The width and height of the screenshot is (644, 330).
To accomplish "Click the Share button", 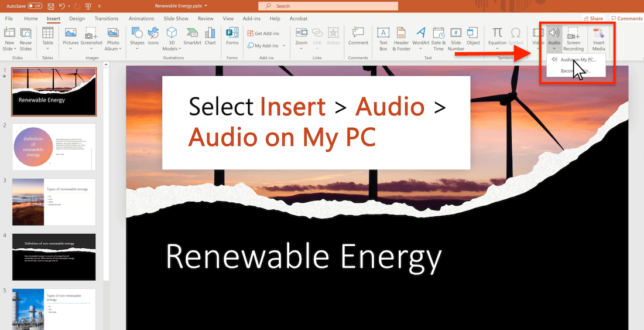I will coord(593,19).
